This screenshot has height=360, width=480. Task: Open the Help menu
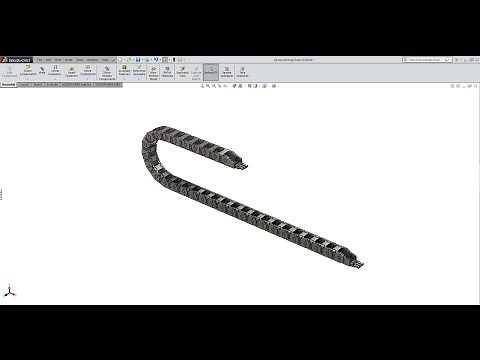(105, 60)
